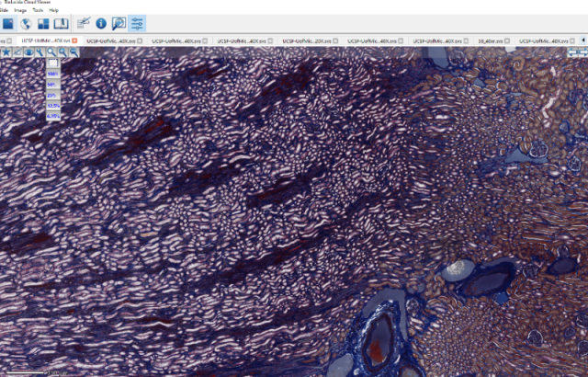Toggle the four-pane grid layout button
The width and height of the screenshot is (588, 377).
[43, 23]
